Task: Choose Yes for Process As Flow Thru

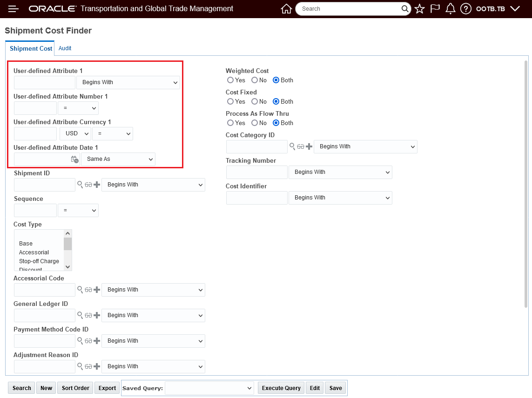Action: point(230,123)
